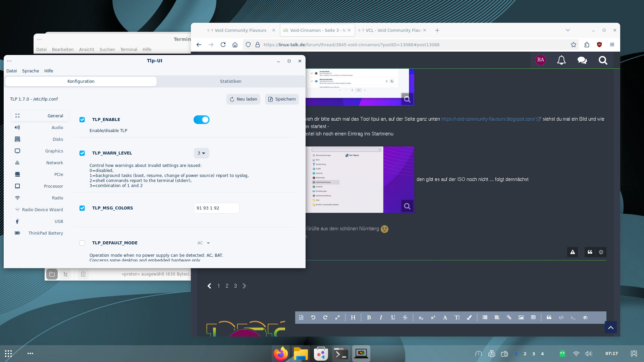Expand the TLP_DEFAULT_MODE AC dropdown
644x362 pixels.
(204, 243)
